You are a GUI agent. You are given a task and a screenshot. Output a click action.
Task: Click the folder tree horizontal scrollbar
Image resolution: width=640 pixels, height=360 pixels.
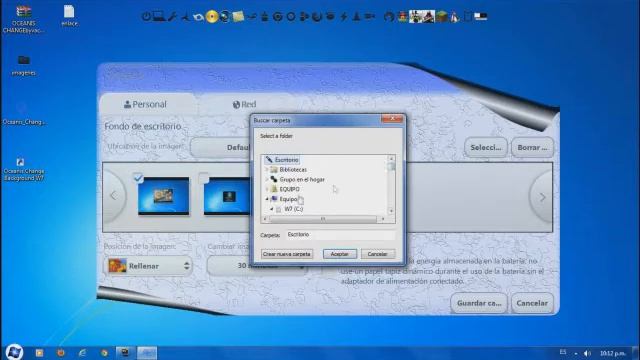[322, 219]
